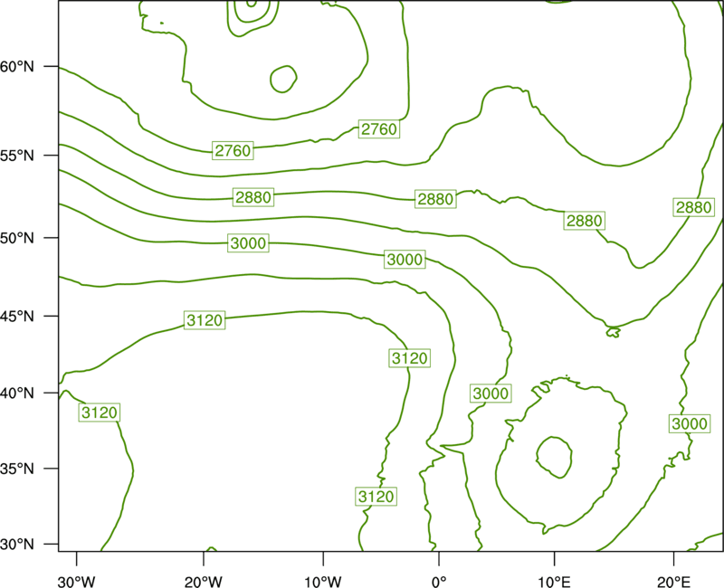The image size is (724, 588).
Task: Click the 30°W longitude axis label
Action: [x=77, y=582]
